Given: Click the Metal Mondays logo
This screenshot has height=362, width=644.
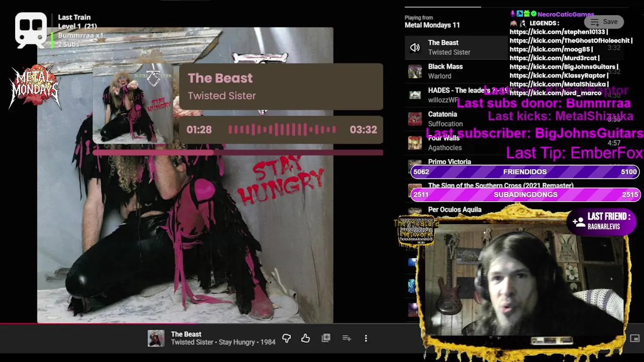Looking at the screenshot, I should pos(35,86).
